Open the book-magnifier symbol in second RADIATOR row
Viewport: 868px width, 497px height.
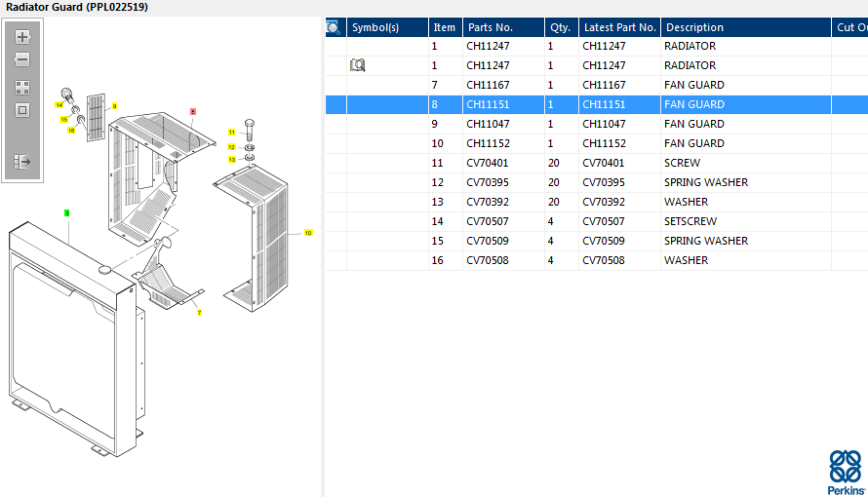[x=358, y=65]
